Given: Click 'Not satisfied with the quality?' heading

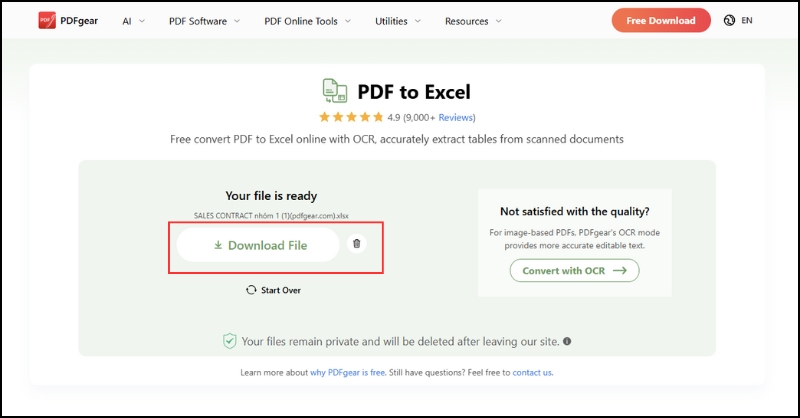Looking at the screenshot, I should 574,211.
